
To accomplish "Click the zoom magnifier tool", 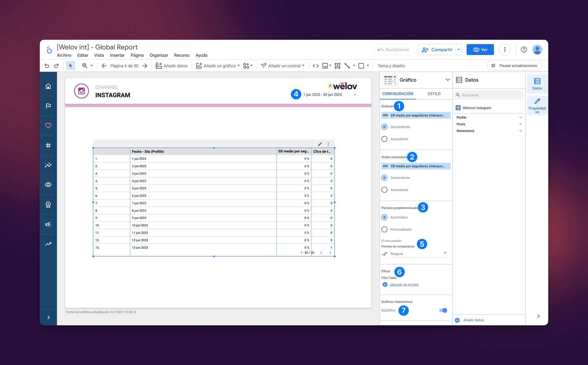I will [x=85, y=66].
